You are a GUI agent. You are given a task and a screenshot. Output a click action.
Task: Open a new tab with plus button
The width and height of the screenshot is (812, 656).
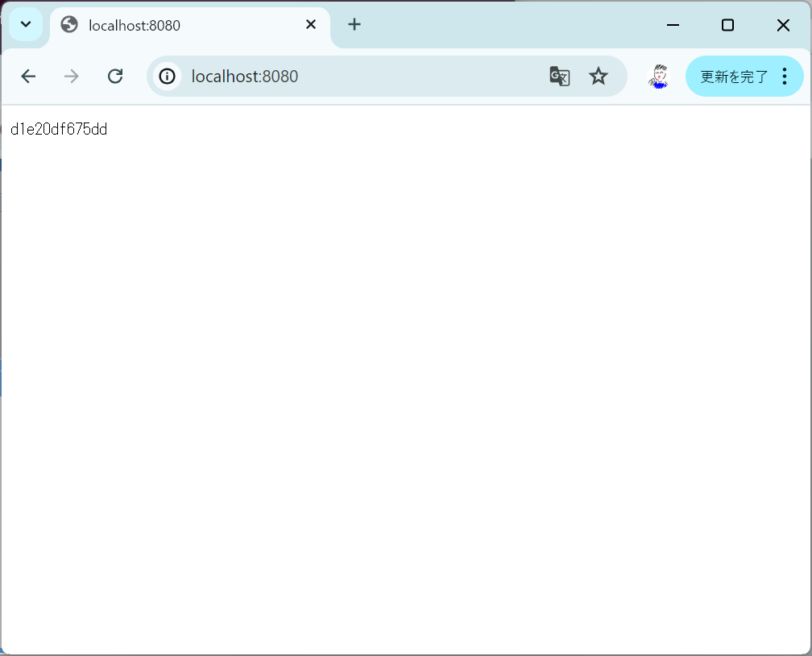[354, 24]
